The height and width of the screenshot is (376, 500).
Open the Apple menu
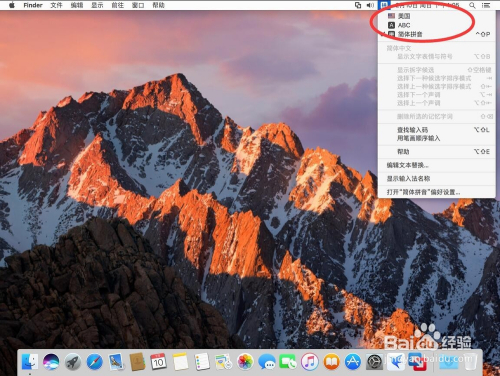click(x=11, y=5)
